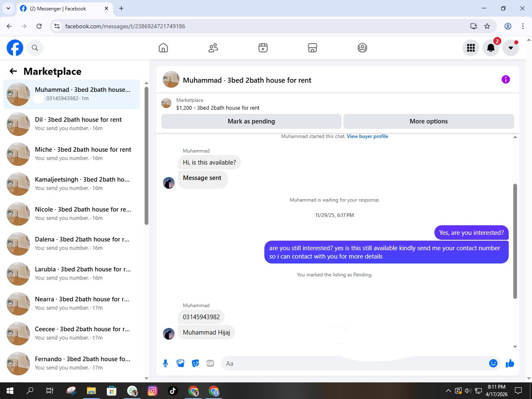
Task: Click More options button
Action: 429,121
